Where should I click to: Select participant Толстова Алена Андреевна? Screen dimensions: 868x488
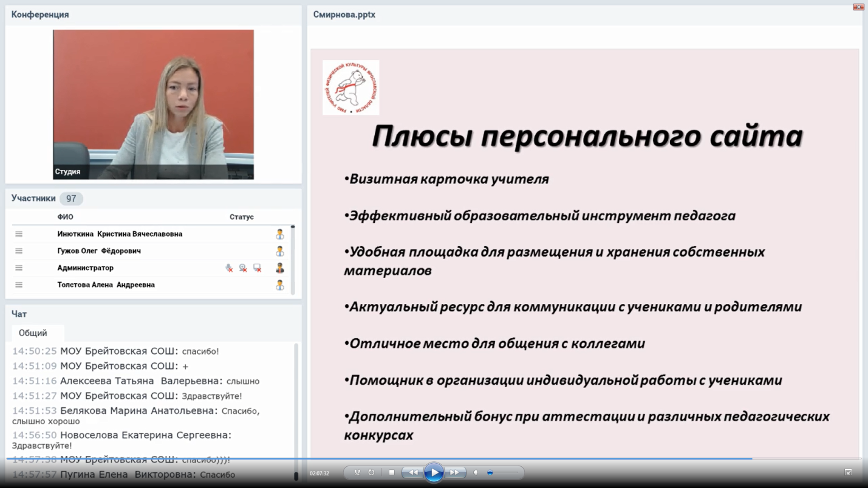click(106, 285)
